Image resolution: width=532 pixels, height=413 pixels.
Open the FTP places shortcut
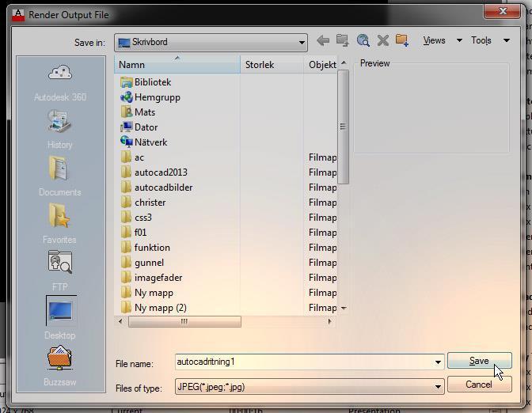coord(60,271)
